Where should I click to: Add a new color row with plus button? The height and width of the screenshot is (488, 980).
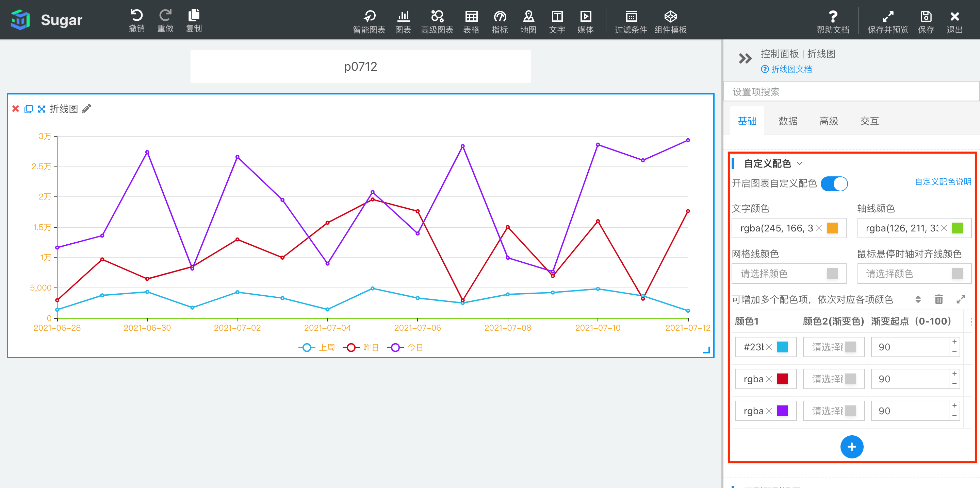tap(851, 447)
